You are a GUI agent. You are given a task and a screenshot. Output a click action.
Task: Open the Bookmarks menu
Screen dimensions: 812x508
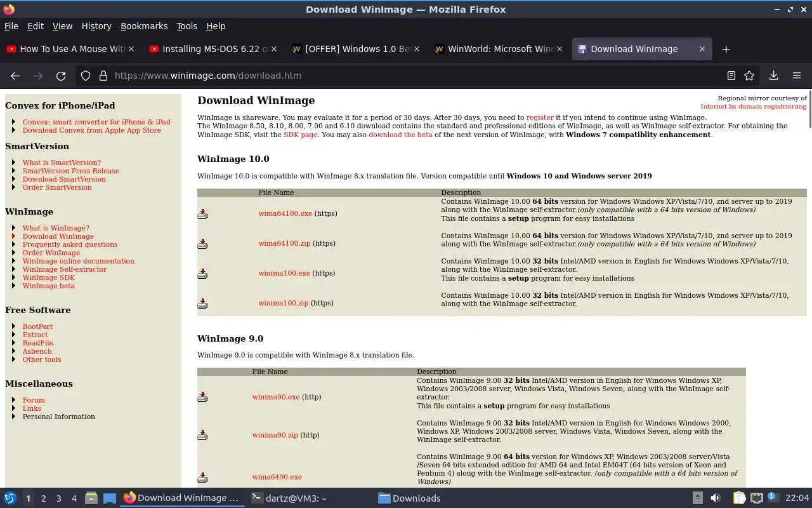pos(144,26)
